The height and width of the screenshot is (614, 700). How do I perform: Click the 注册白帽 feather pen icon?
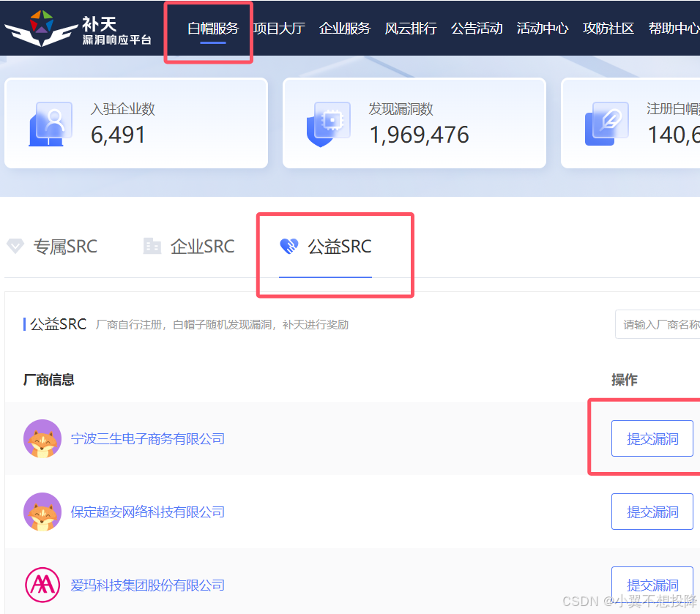point(607,124)
